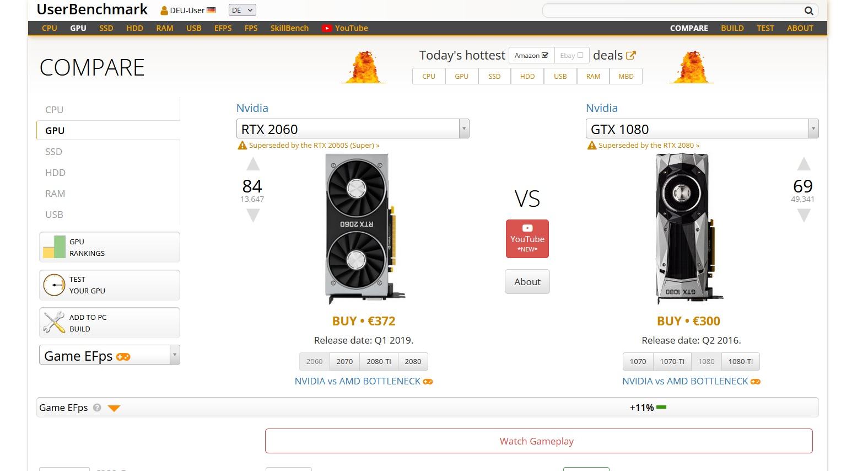This screenshot has width=868, height=471.
Task: Click gamepad icon beside right NVIDIA vs AMD link
Action: click(x=756, y=382)
